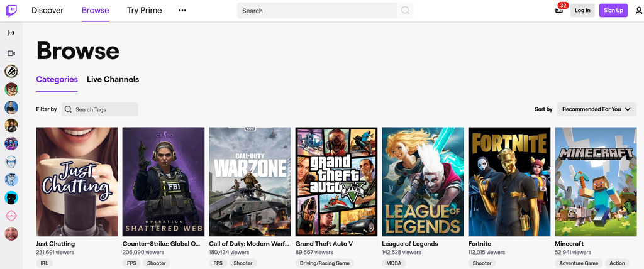
Task: Click the 206,090 viewers text
Action: tap(143, 252)
